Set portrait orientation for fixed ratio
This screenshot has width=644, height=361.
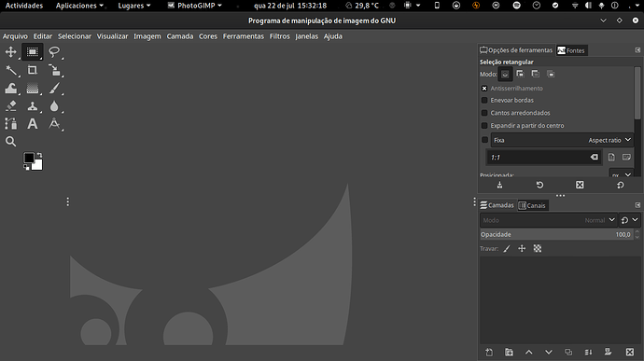[611, 158]
